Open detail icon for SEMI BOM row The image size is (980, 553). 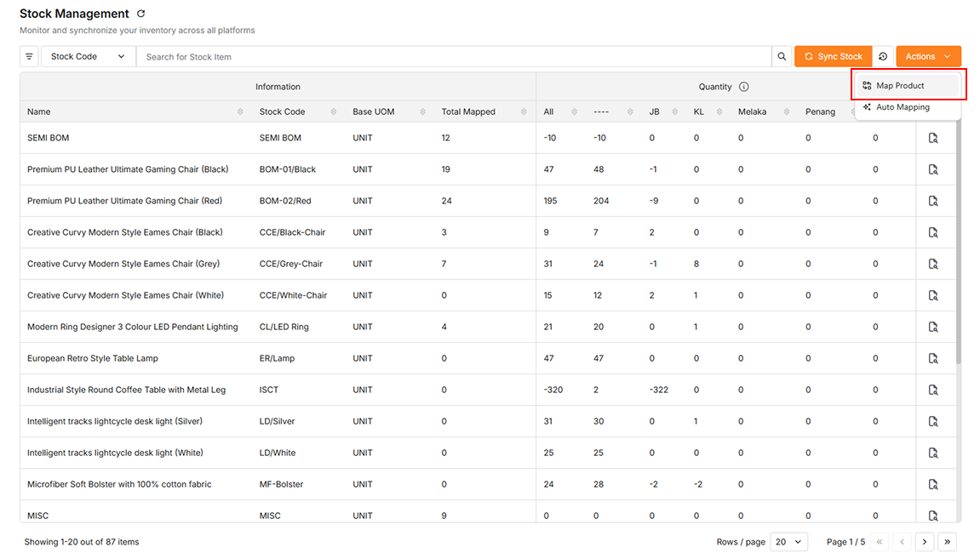(933, 138)
